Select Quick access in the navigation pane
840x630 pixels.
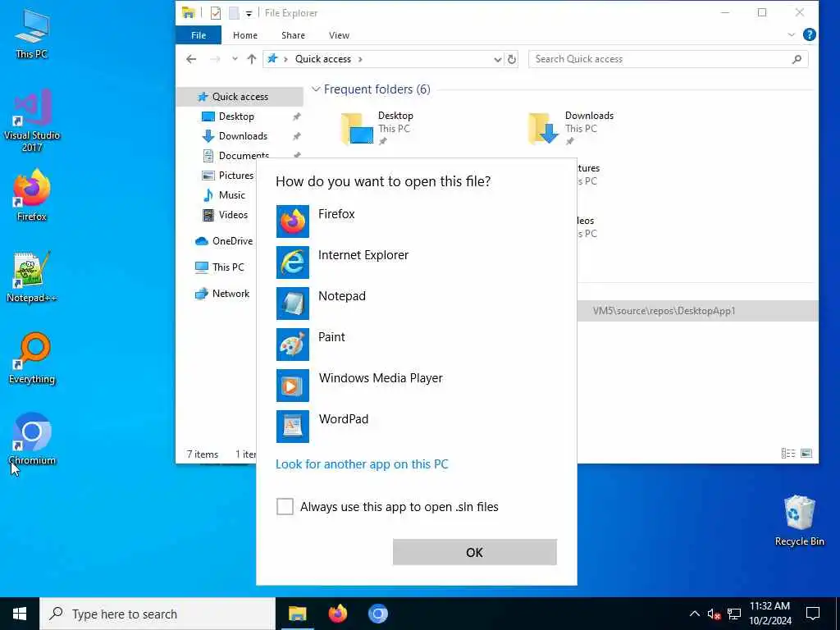pos(240,97)
